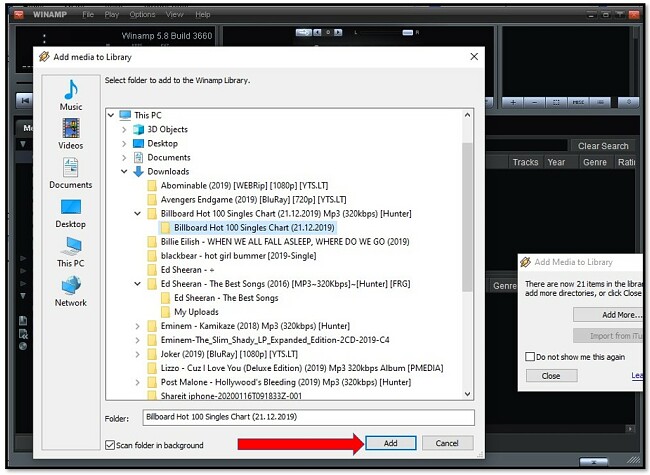The width and height of the screenshot is (650, 475).
Task: Click Add More in second dialog
Action: pyautogui.click(x=608, y=315)
